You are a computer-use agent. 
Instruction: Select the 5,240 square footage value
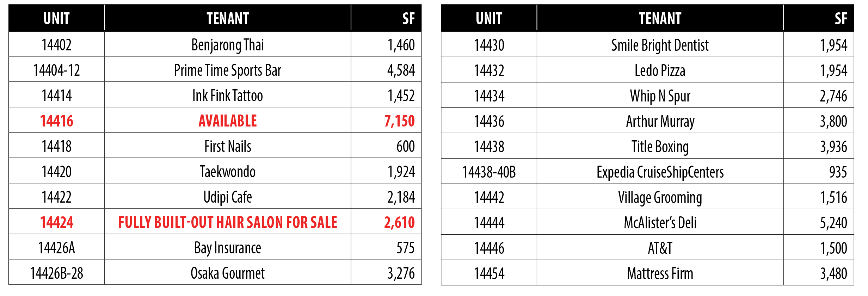833,223
